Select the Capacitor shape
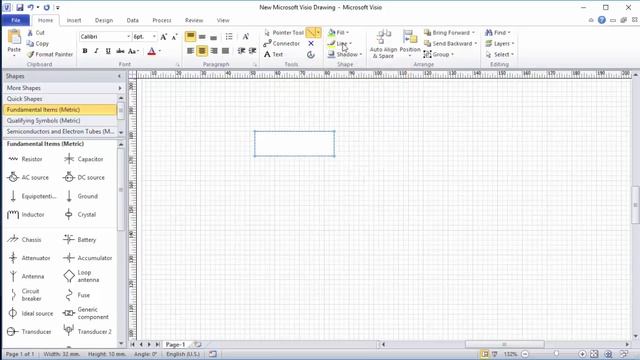640x360 pixels. [x=84, y=159]
